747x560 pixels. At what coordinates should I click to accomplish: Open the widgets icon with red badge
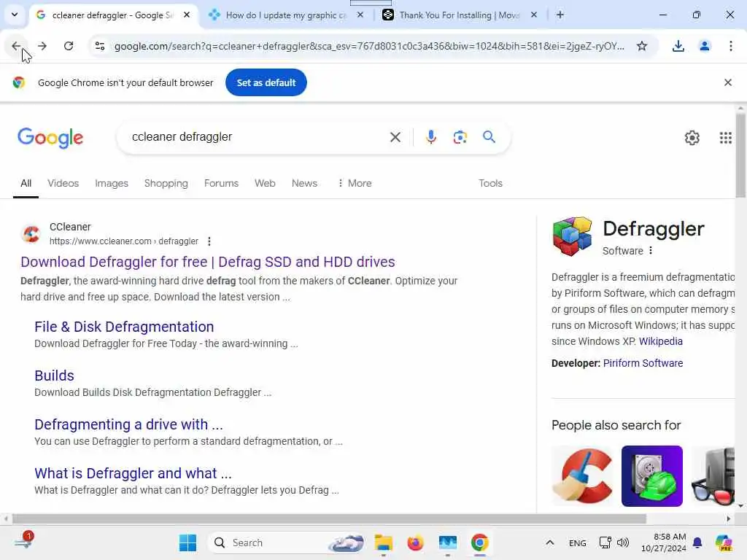click(23, 541)
